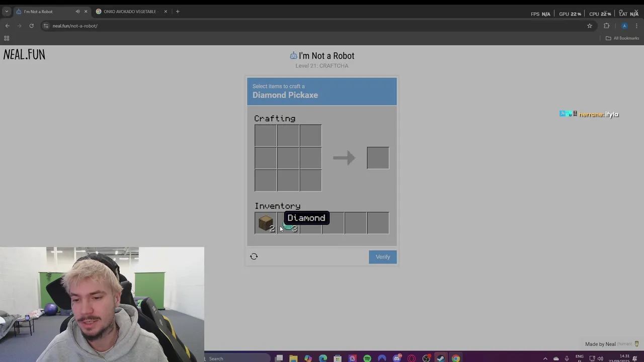Click the microphone icon in system tray

tap(567, 358)
